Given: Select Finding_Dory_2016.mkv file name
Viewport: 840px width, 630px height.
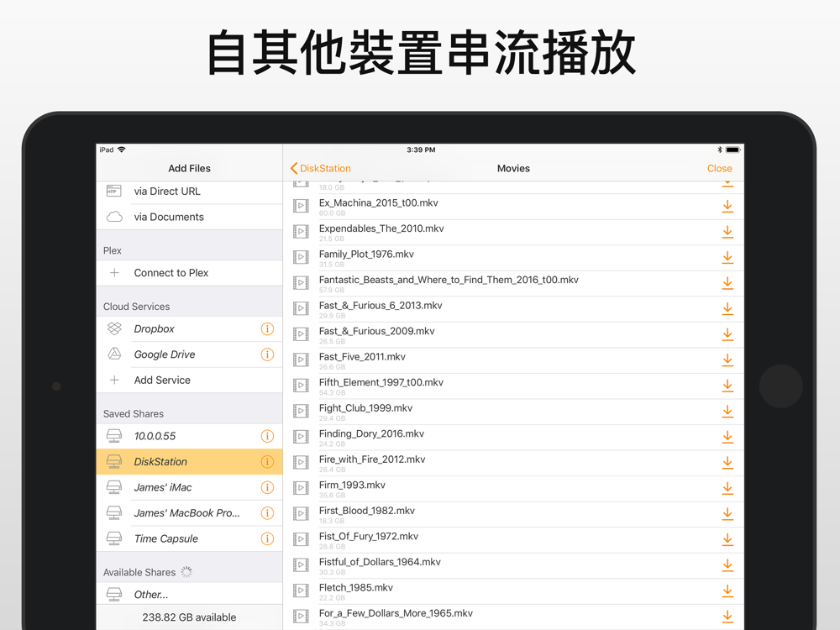Looking at the screenshot, I should (372, 434).
